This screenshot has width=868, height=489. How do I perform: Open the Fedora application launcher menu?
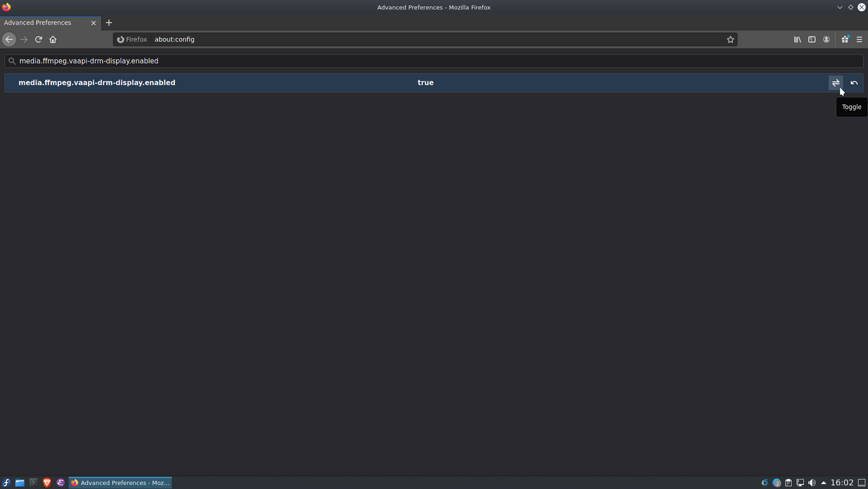tap(6, 483)
